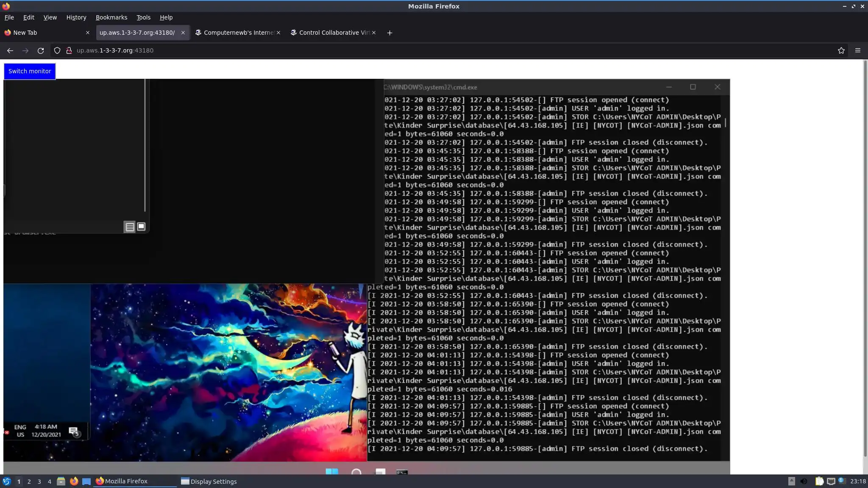Switch to workspace 2 in pager

29,481
